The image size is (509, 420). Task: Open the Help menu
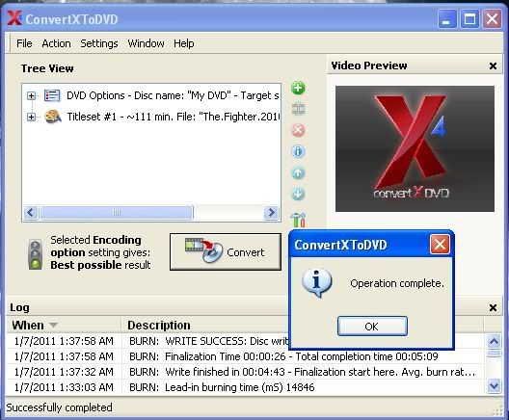184,43
